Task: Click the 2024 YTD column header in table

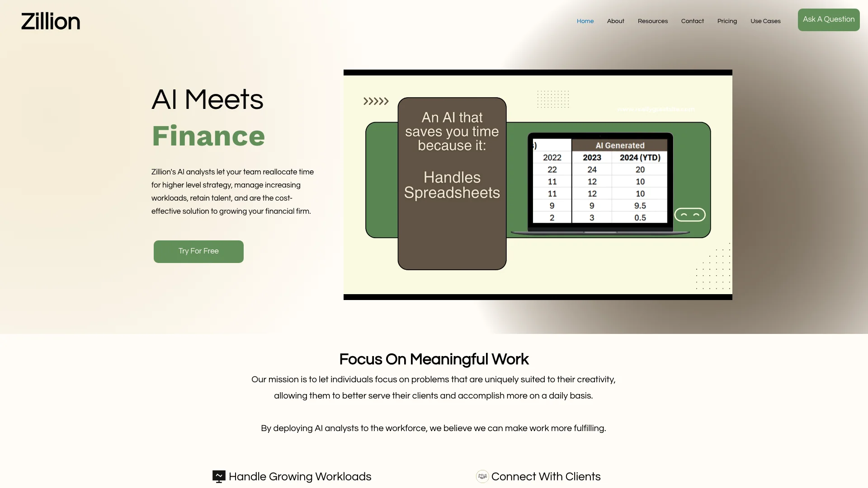Action: point(638,157)
